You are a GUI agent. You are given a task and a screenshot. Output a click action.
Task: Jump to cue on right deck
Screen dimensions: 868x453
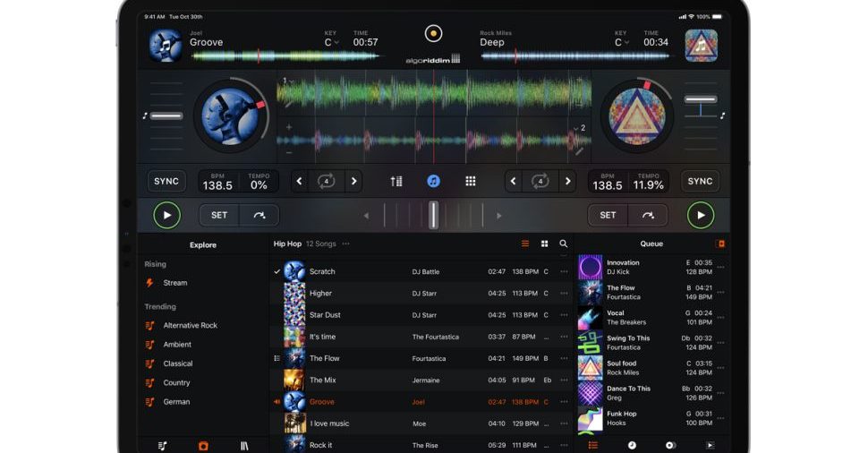[x=648, y=216]
